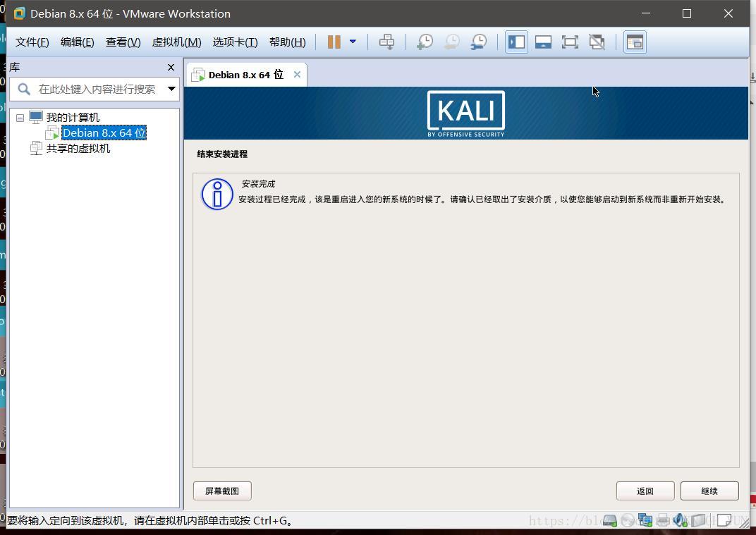This screenshot has width=756, height=535.
Task: Send Ctrl+Alt+Del to the virtual machine
Action: coord(386,42)
